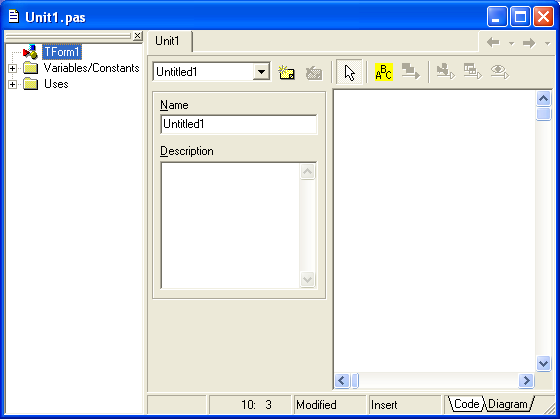Click the master/detail connector icon

tap(472, 71)
